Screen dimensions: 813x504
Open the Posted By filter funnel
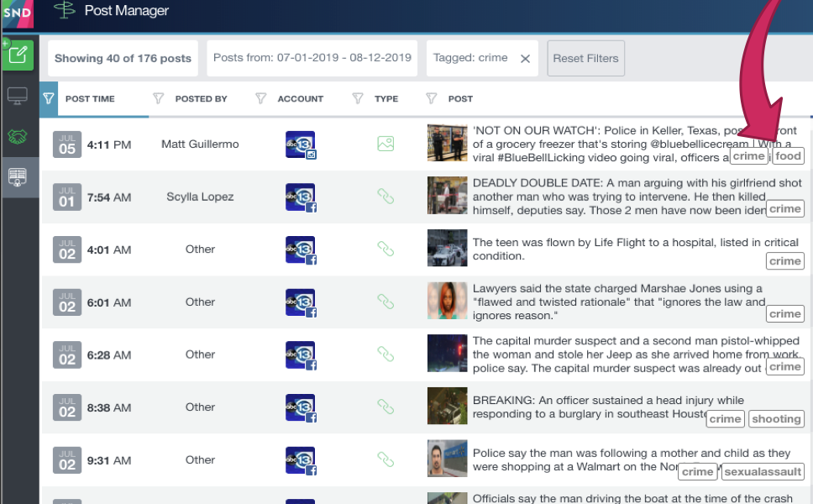[158, 98]
